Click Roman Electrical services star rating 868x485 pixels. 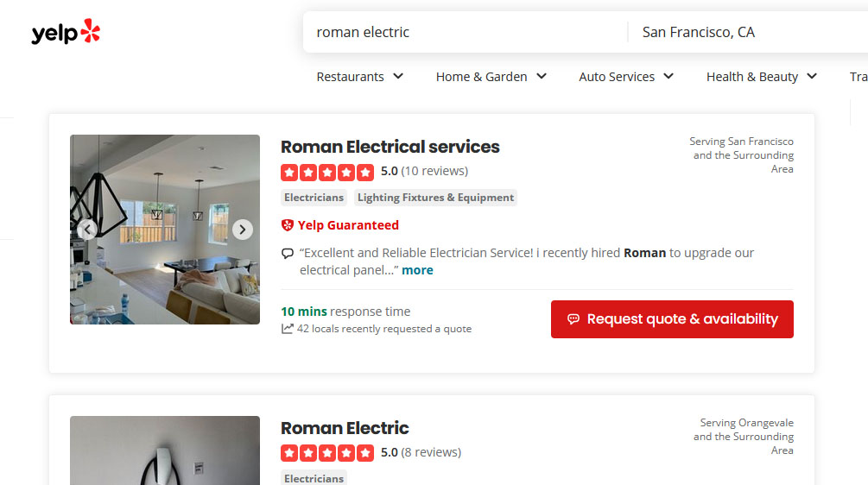(x=327, y=172)
